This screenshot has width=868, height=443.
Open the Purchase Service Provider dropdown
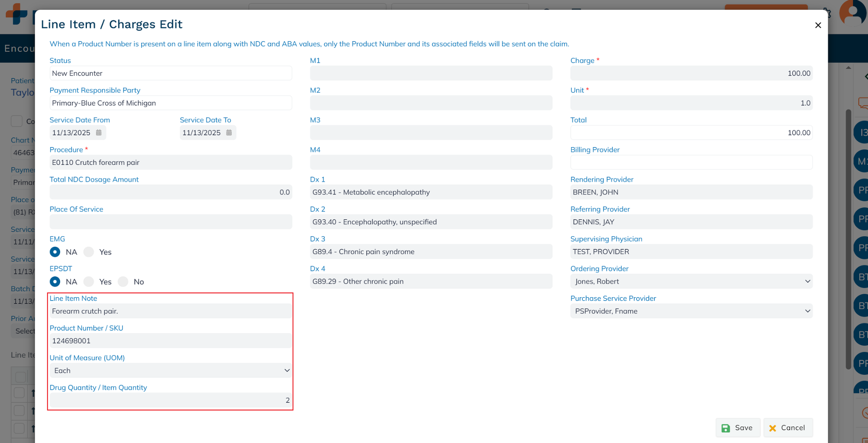pyautogui.click(x=691, y=311)
